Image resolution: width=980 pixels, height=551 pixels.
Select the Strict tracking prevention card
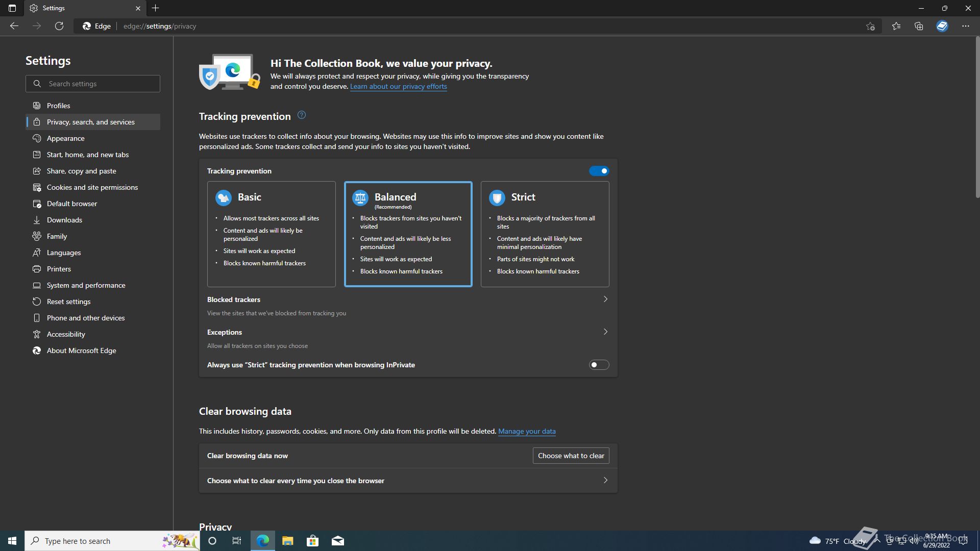[x=545, y=234]
